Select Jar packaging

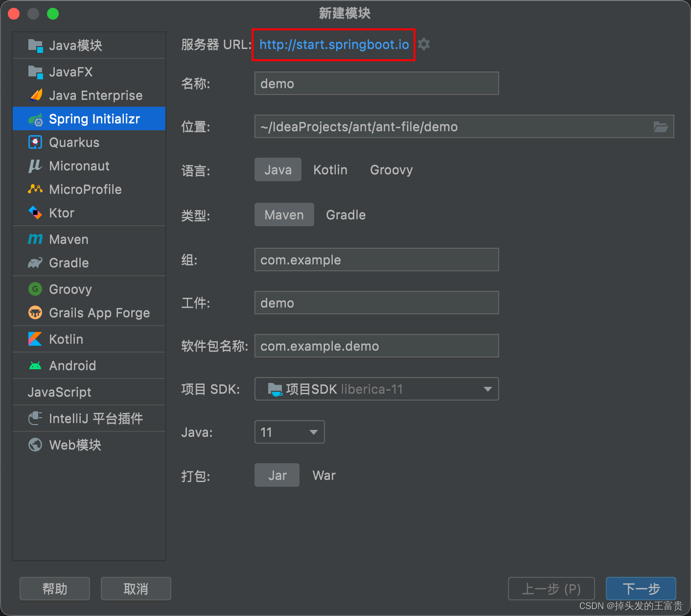(277, 475)
